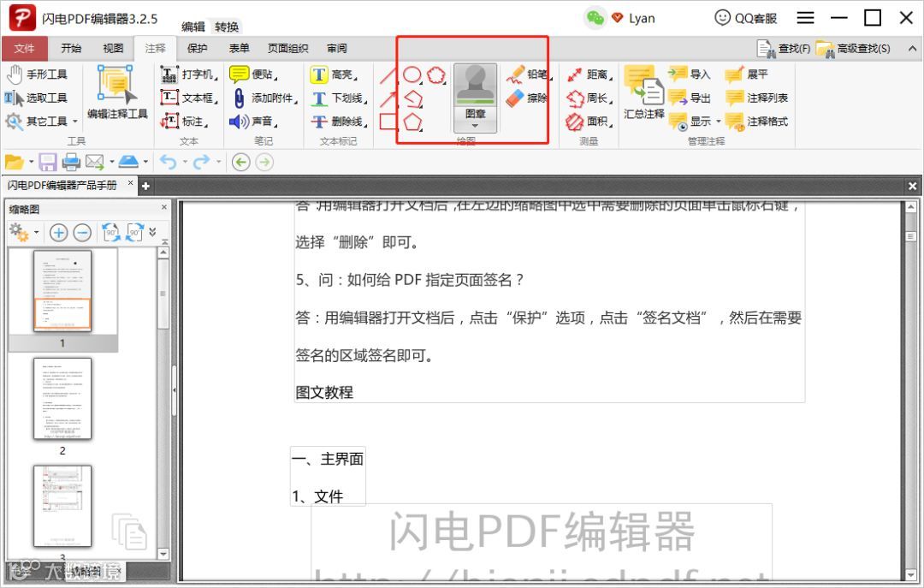Undo the last action
Screen dimensions: 924x588
coord(168,162)
